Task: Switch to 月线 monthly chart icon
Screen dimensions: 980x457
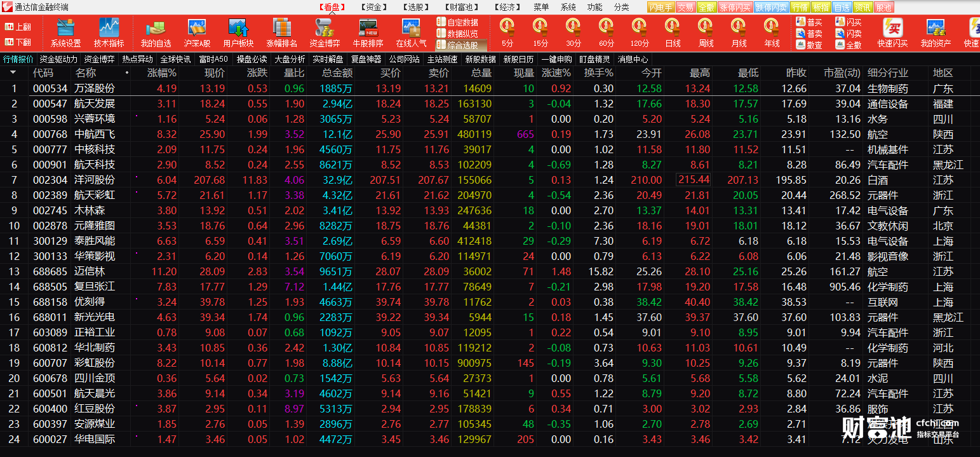Action: [739, 33]
